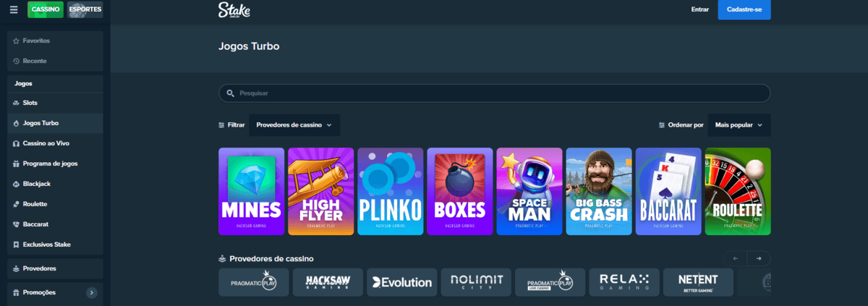Select the Nolimit City provider logo

[x=476, y=282]
